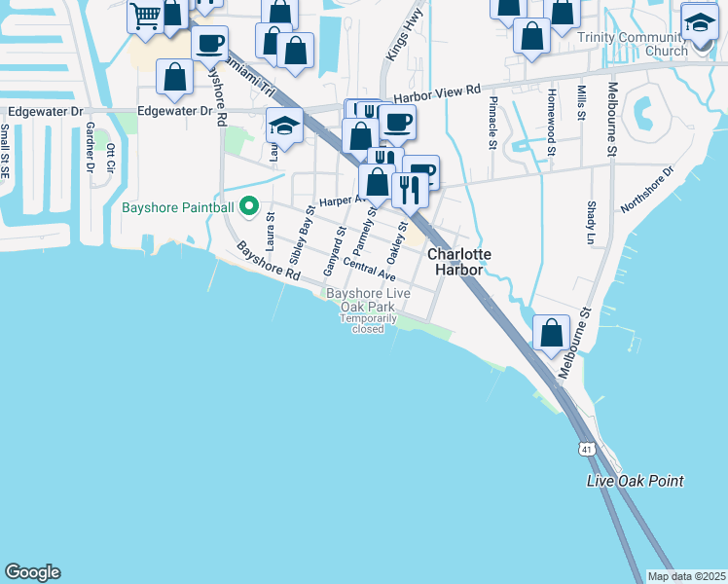Viewport: 728px width, 584px height.
Task: Click the school marker near Laura St
Action: [284, 127]
